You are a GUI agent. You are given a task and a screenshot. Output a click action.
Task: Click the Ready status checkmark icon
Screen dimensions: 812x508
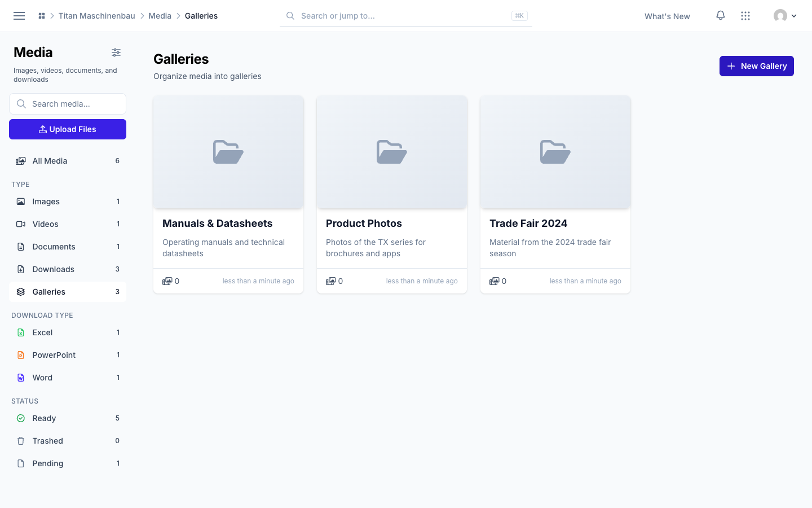pos(21,418)
